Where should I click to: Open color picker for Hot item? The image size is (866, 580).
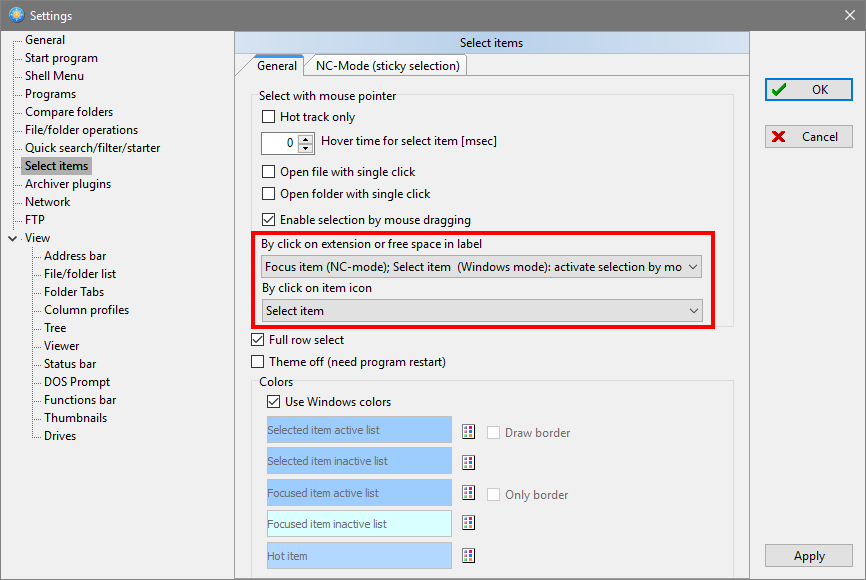(x=468, y=555)
